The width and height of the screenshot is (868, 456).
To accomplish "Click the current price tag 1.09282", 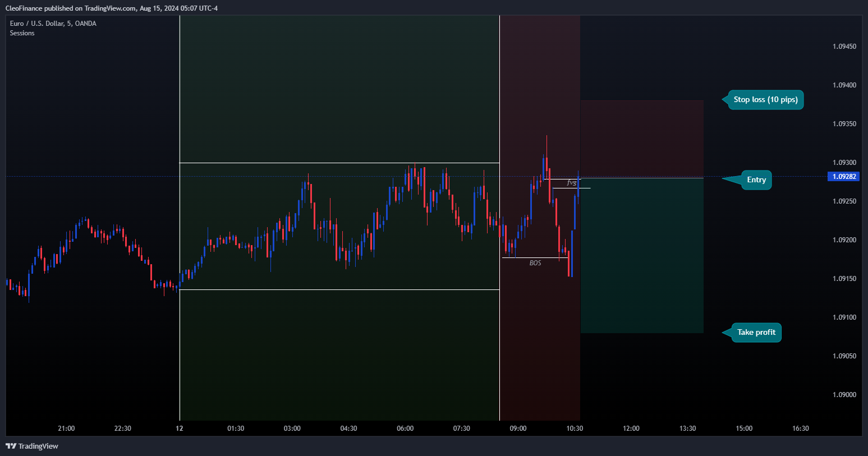I will pyautogui.click(x=844, y=177).
